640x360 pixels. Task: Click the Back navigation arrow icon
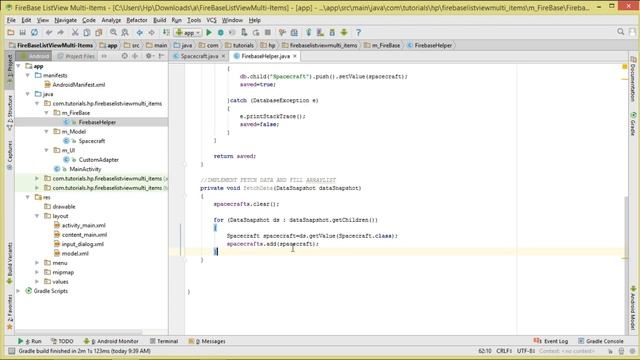point(140,32)
